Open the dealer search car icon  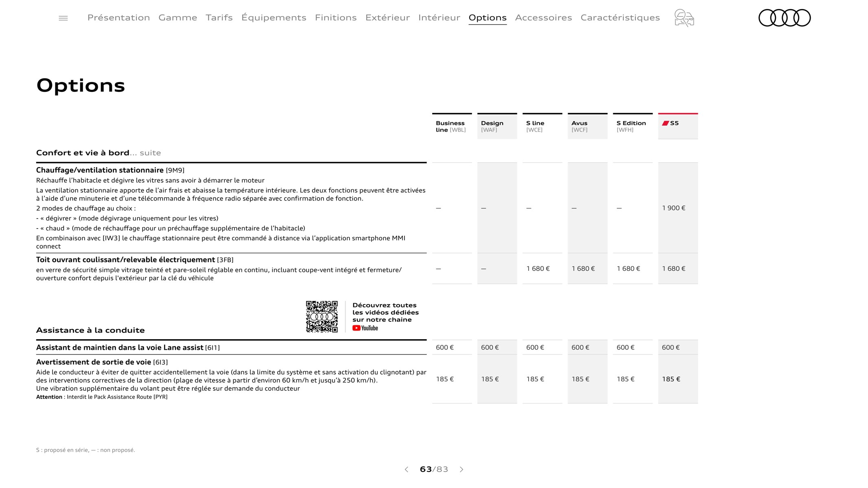[684, 18]
